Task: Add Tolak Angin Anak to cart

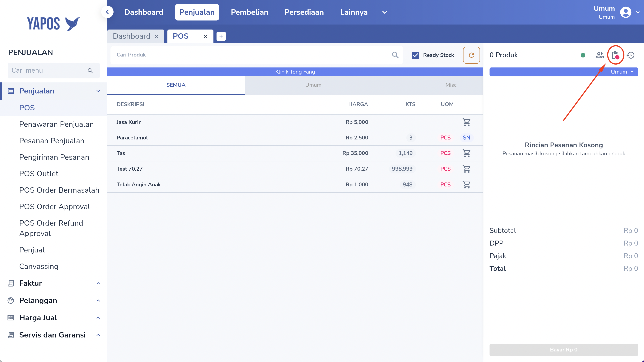Action: click(x=466, y=184)
